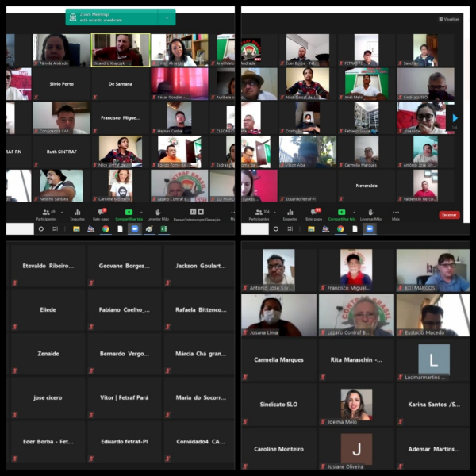The width and height of the screenshot is (476, 476).
Task: Click Compartilhar tela in the 104-participant meeting
Action: click(341, 215)
